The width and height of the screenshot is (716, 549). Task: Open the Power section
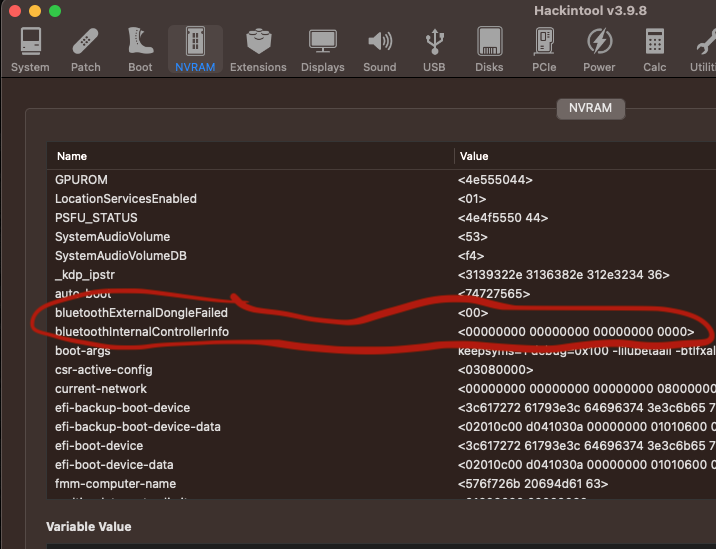pos(599,50)
